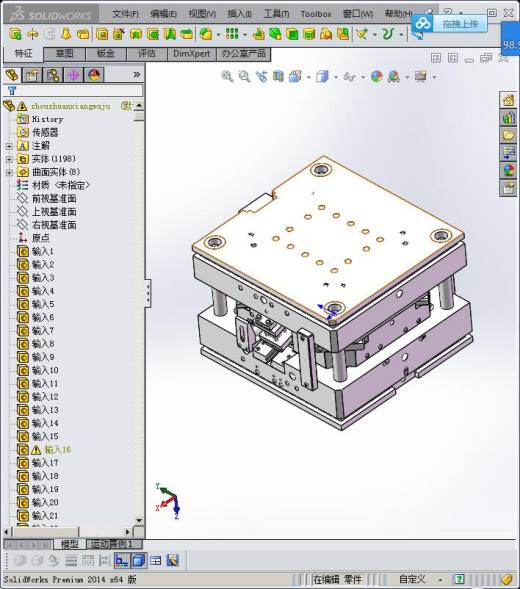Toggle the Section View icon
520x589 pixels.
tap(278, 76)
